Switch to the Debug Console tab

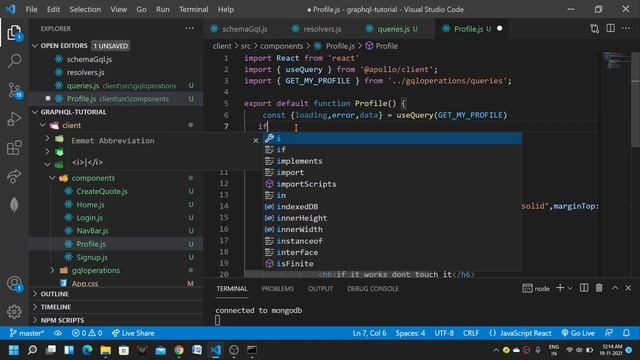(373, 289)
